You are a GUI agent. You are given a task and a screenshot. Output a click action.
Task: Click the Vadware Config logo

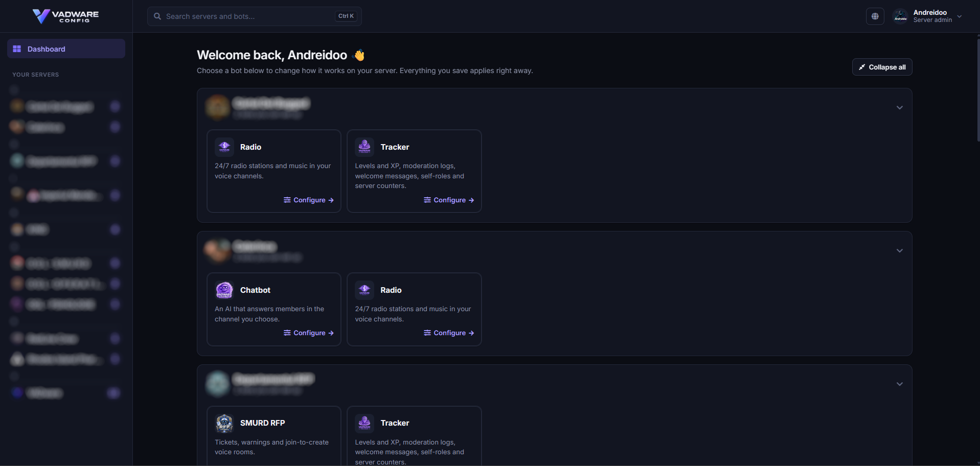(66, 16)
